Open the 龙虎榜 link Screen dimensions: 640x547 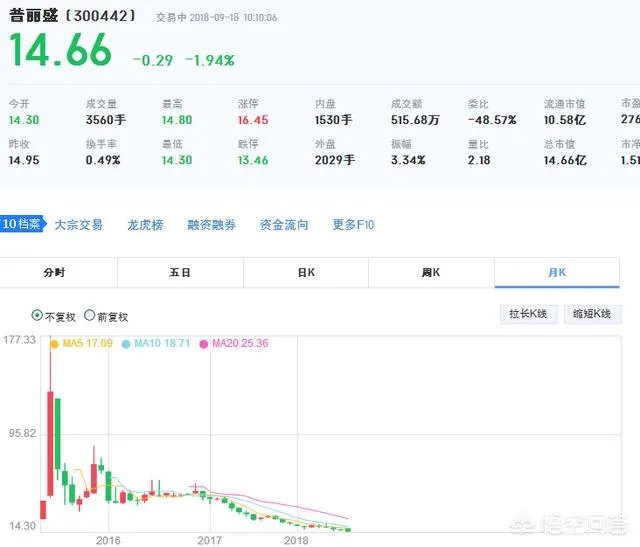[145, 225]
